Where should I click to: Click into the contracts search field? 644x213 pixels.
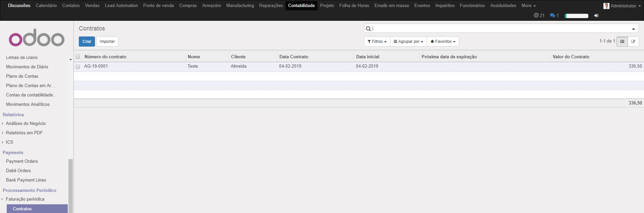(x=500, y=29)
